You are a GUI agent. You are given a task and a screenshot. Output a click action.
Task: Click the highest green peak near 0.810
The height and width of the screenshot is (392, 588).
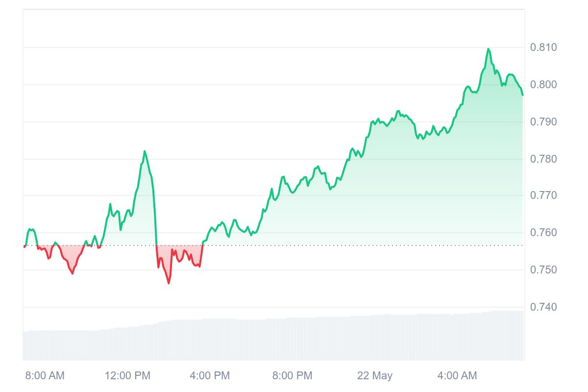[488, 49]
